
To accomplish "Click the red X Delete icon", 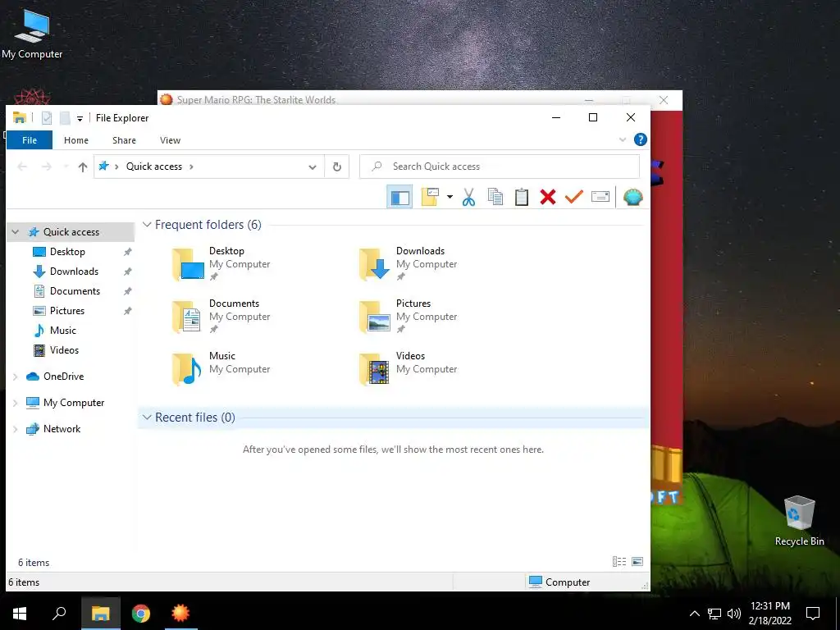I will [x=547, y=197].
